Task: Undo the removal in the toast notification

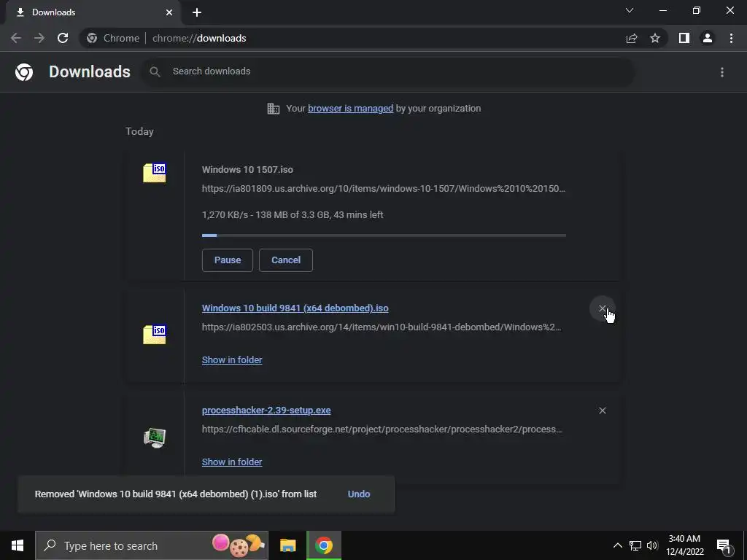Action: click(x=359, y=494)
